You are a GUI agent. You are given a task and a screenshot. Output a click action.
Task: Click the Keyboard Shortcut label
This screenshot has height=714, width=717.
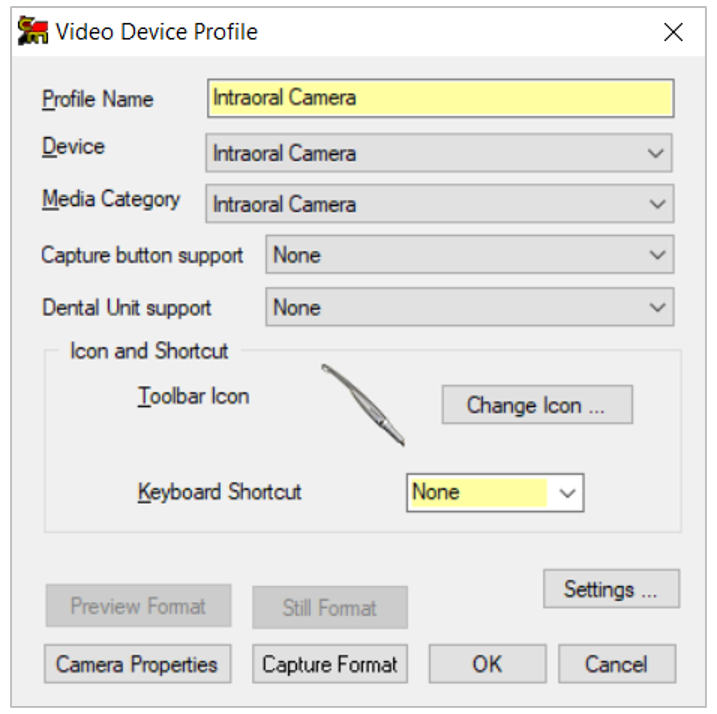coord(219,492)
